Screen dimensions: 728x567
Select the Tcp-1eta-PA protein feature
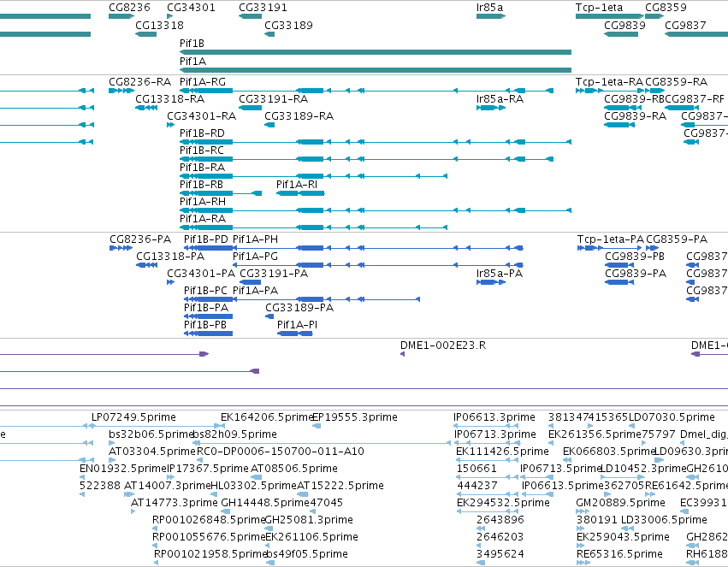pos(610,248)
